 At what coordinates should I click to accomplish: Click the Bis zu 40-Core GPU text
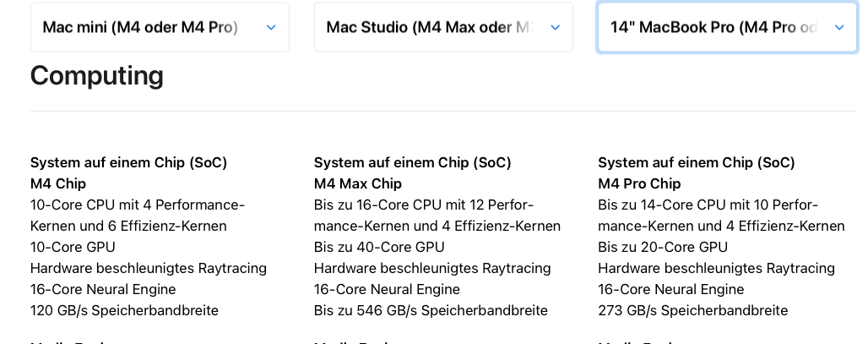[x=379, y=247]
